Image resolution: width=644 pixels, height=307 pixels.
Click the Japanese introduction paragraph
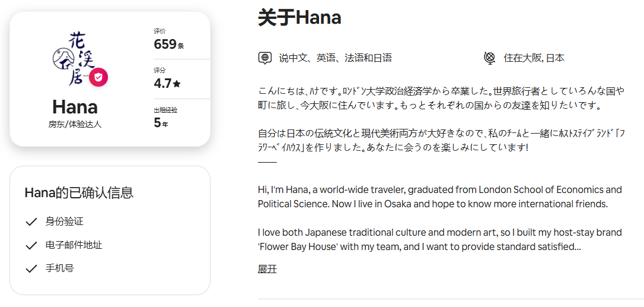tap(441, 99)
